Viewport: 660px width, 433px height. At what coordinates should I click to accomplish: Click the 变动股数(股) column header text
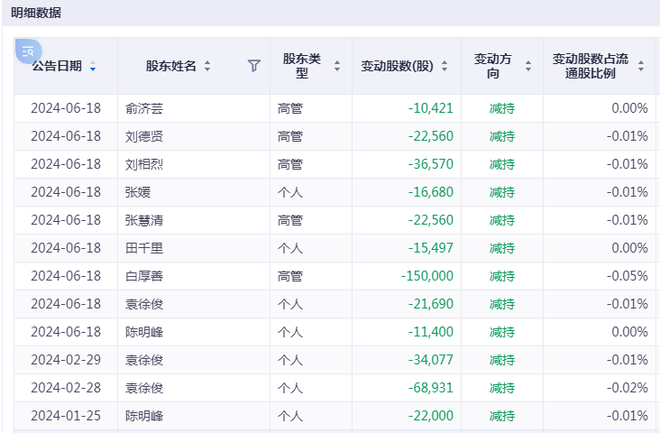(x=397, y=66)
